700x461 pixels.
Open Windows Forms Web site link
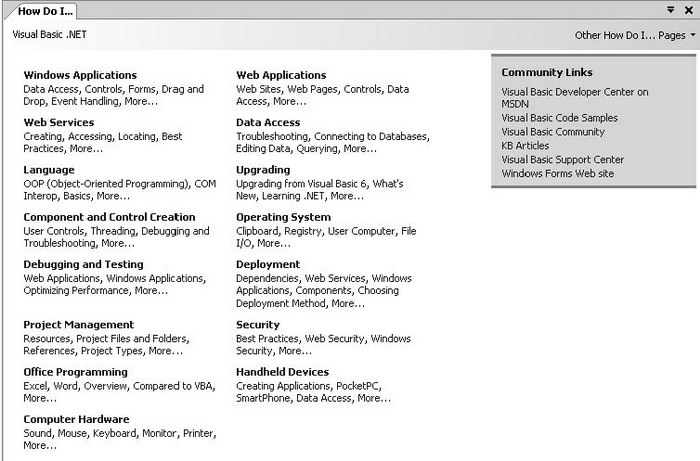(558, 173)
